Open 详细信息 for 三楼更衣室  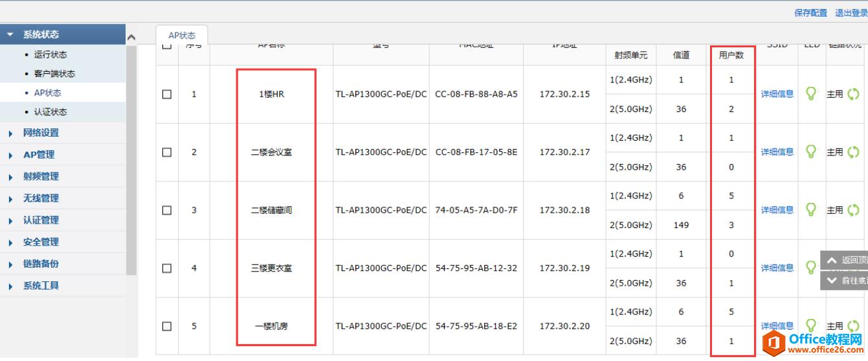777,268
